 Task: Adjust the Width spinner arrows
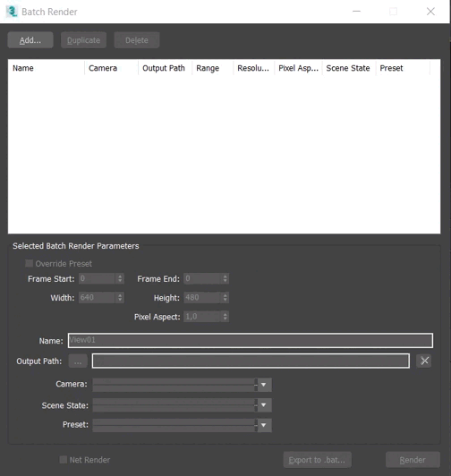(x=120, y=298)
